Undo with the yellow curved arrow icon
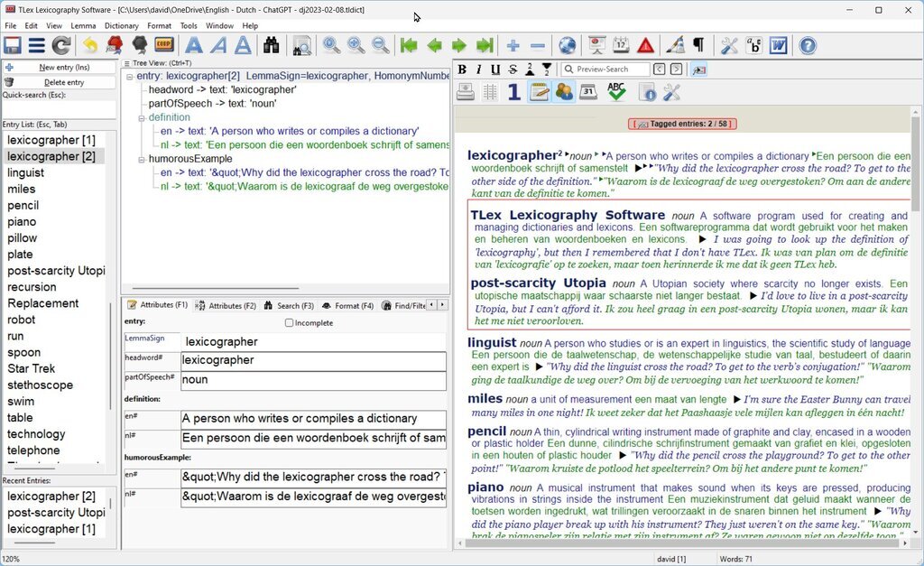Screen dimensions: 924x566 (90, 45)
